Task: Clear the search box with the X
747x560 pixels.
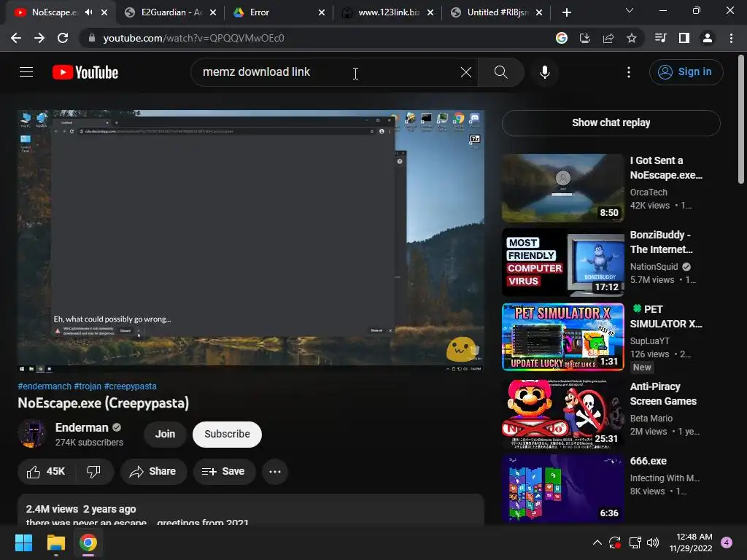Action: click(x=466, y=72)
